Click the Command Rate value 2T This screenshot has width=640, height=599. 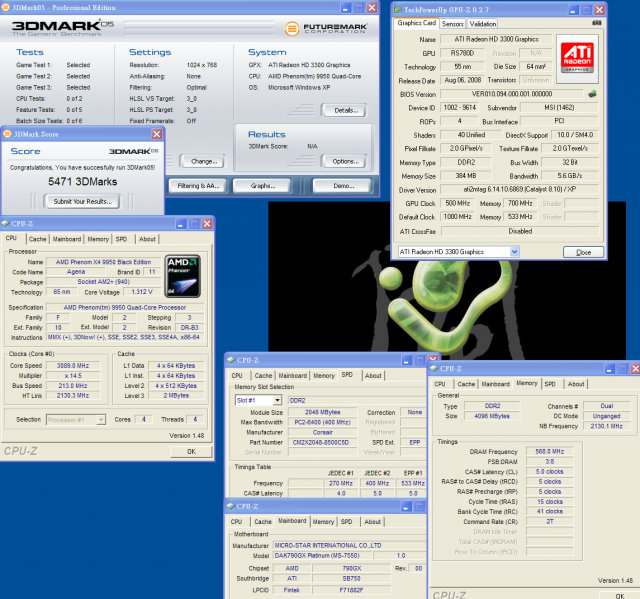click(549, 521)
